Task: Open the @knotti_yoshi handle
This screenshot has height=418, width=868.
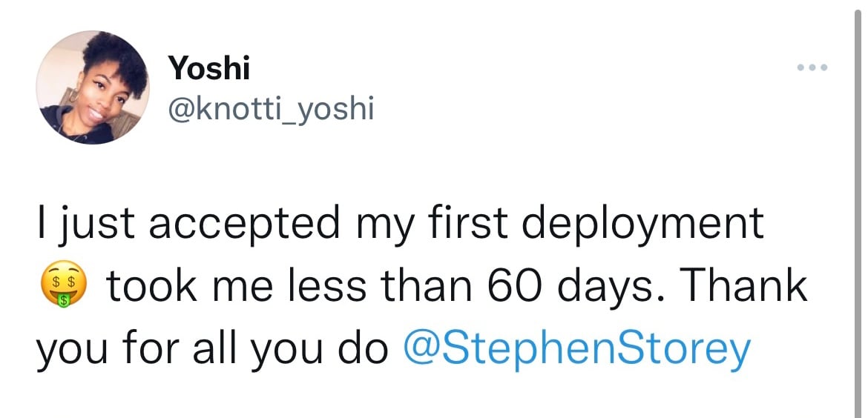Action: (x=272, y=110)
